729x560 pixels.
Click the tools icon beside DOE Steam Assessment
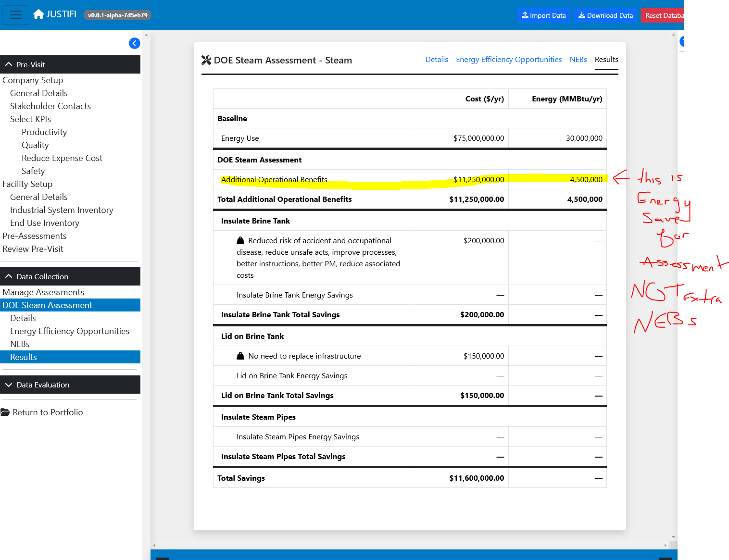coord(206,60)
